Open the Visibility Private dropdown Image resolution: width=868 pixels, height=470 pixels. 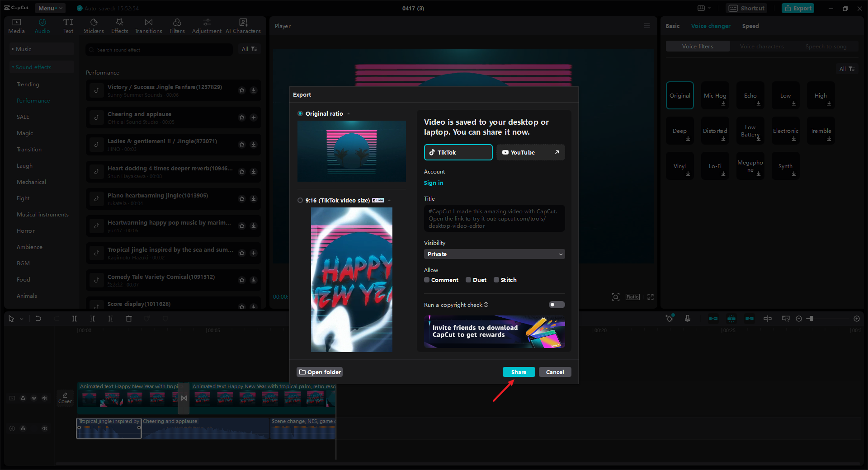pos(494,254)
